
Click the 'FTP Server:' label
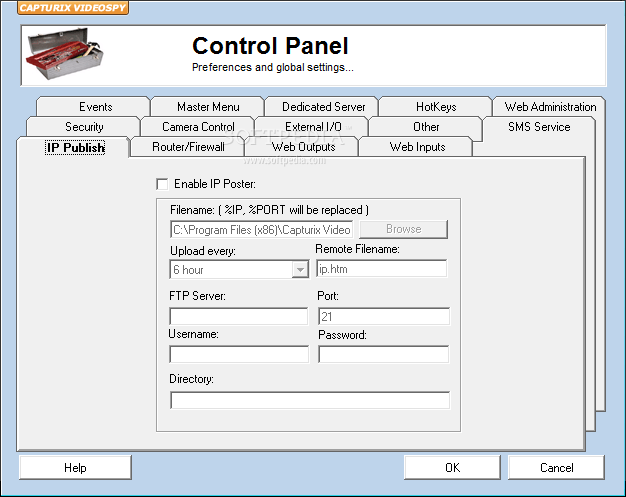[x=197, y=296]
